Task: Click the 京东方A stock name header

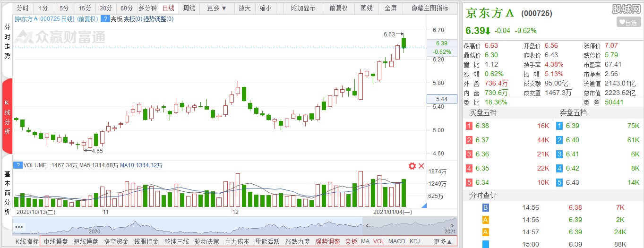Action: (x=489, y=13)
